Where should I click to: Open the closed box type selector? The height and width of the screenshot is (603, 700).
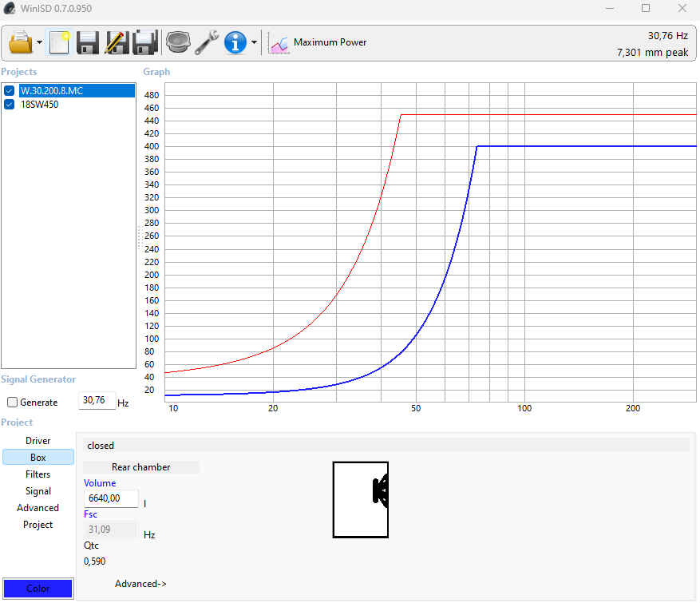tap(386, 446)
